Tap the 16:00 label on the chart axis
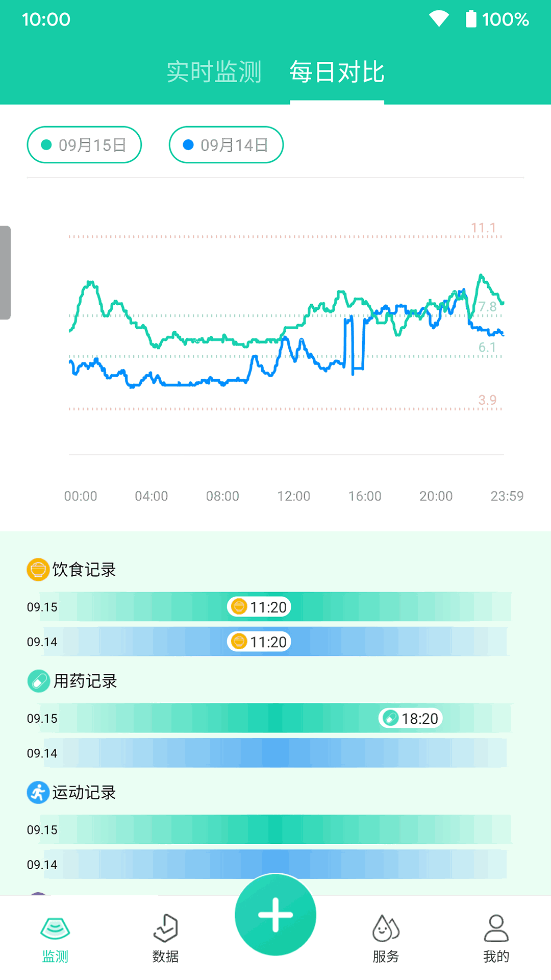The image size is (551, 980). 365,496
